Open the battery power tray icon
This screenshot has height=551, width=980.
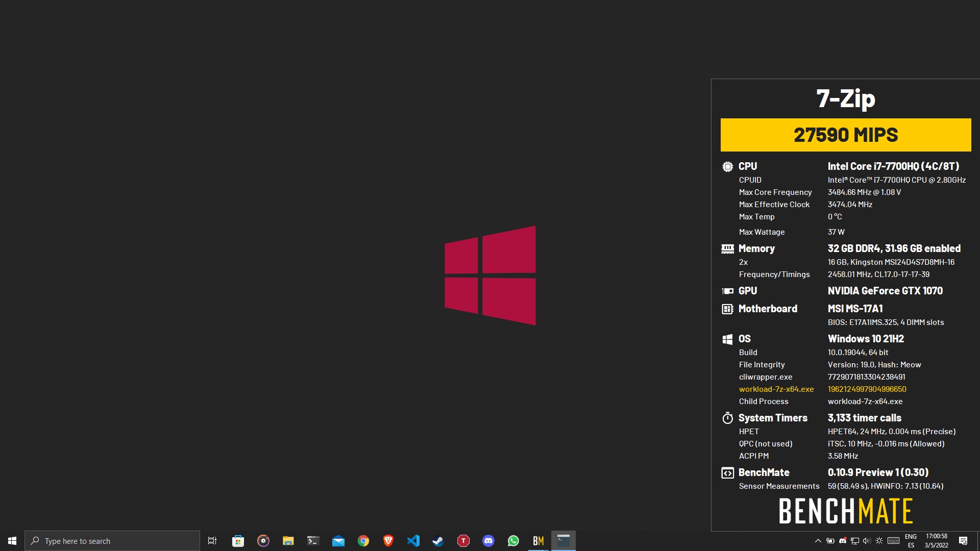point(830,541)
